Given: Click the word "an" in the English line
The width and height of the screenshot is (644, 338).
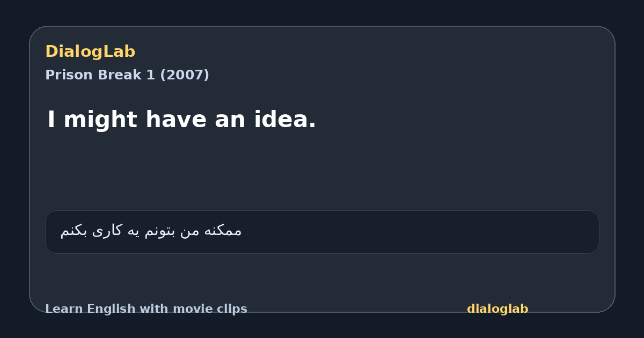Looking at the screenshot, I should (230, 121).
